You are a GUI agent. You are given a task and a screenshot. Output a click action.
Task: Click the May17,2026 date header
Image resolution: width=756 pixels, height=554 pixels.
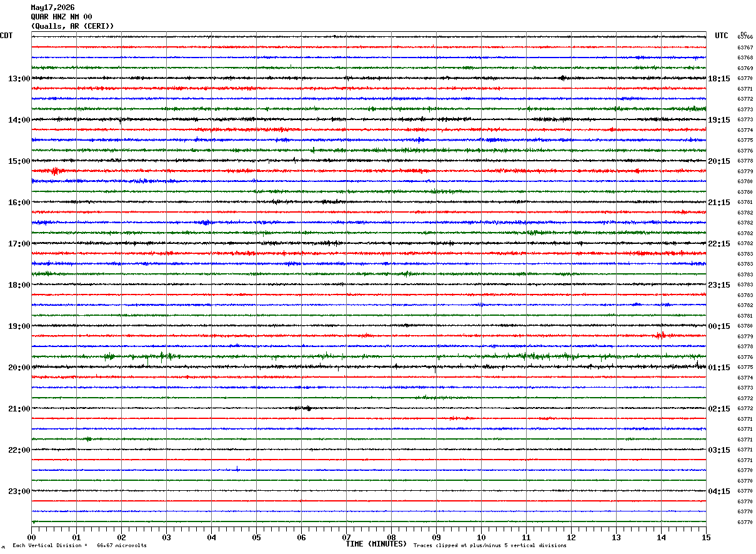pos(52,8)
